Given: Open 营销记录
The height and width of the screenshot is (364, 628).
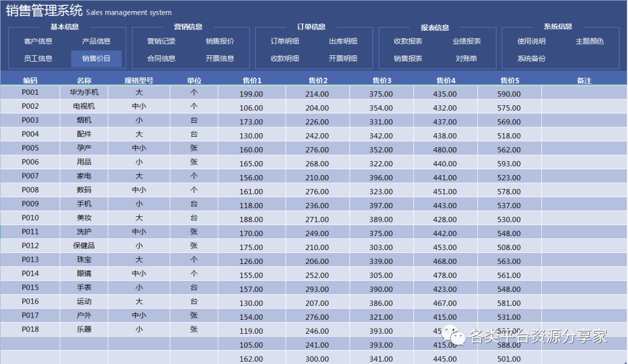Looking at the screenshot, I should coord(162,41).
